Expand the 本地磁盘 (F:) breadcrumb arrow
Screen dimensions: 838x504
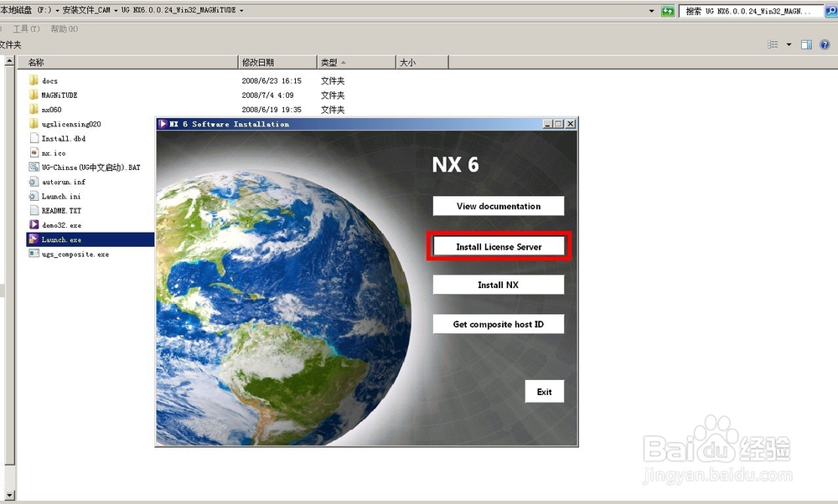coord(57,10)
